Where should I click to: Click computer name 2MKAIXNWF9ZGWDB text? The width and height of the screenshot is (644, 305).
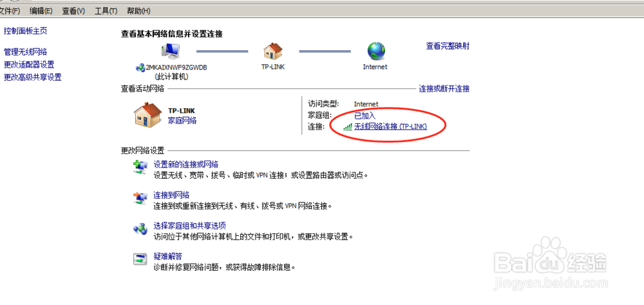coord(176,68)
